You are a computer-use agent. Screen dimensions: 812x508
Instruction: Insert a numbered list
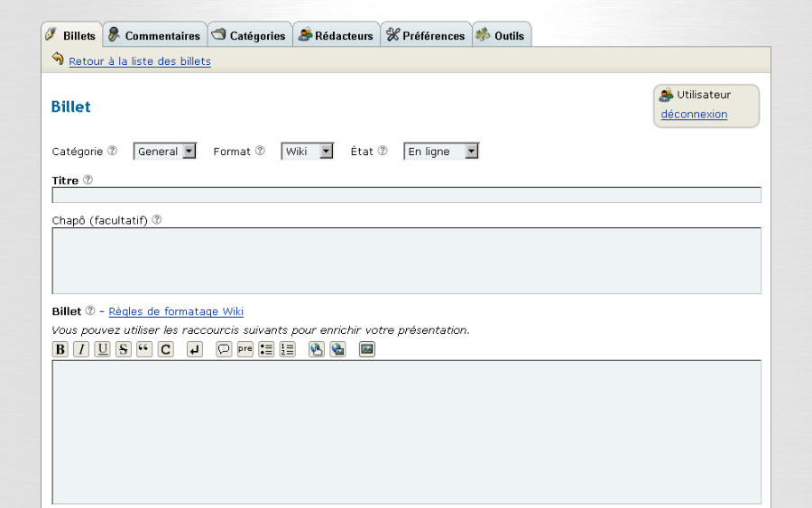(x=287, y=349)
